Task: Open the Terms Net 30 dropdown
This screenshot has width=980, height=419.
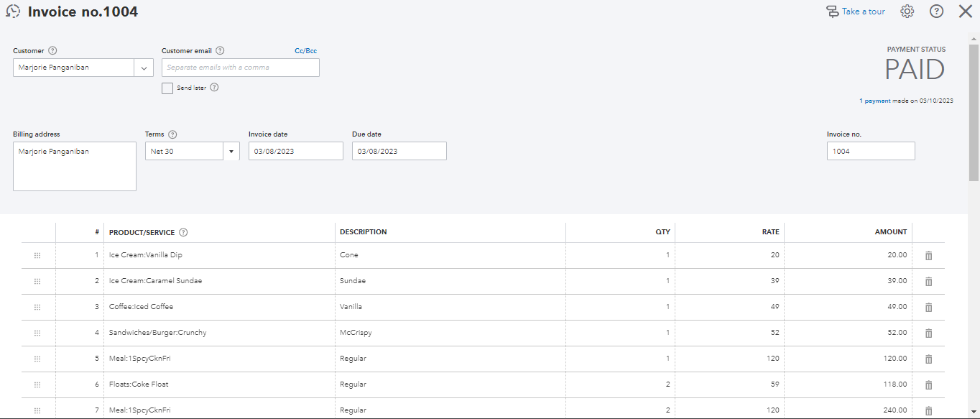Action: click(x=231, y=152)
